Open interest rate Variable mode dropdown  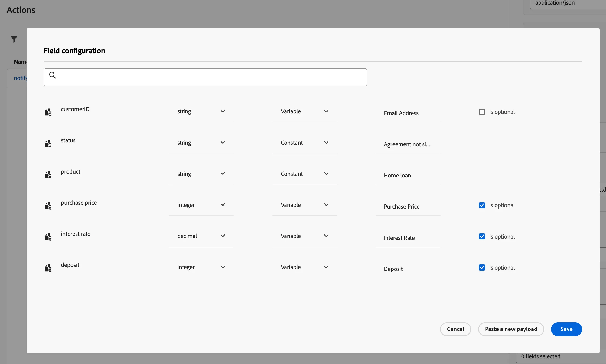tap(305, 236)
